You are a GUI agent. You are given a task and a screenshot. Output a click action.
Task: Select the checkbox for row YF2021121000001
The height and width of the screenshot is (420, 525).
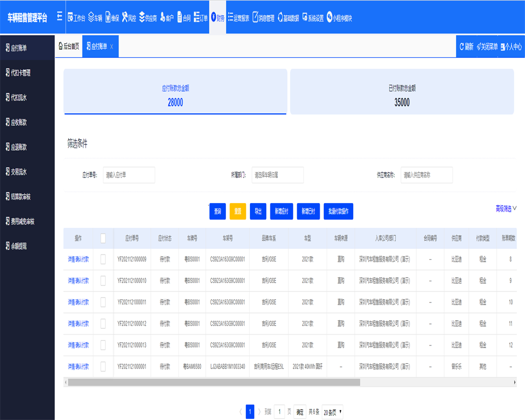click(x=103, y=366)
